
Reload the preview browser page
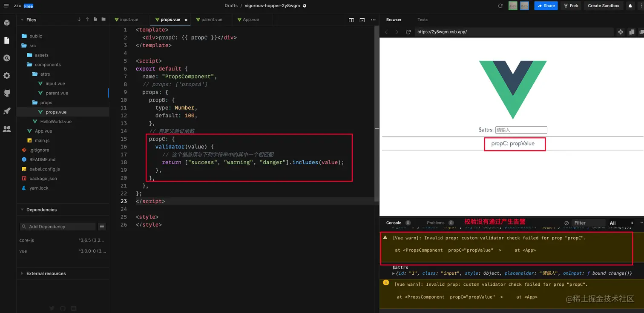[408, 32]
